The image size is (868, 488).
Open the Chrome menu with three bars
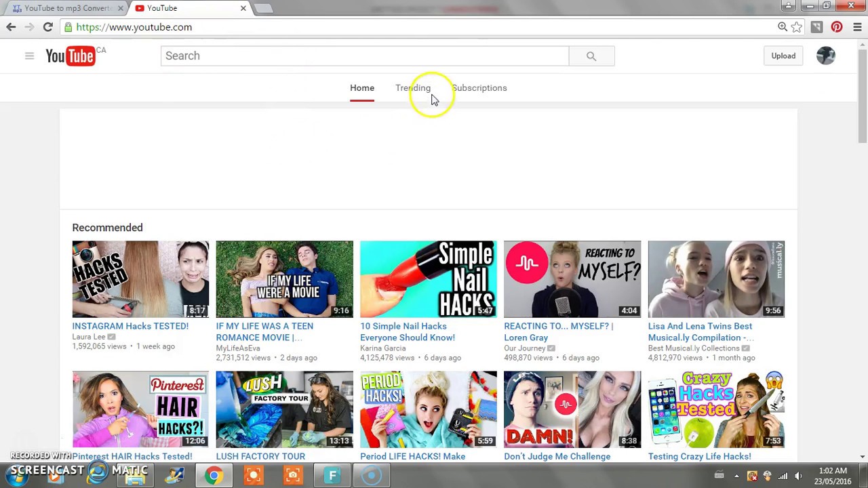[857, 27]
